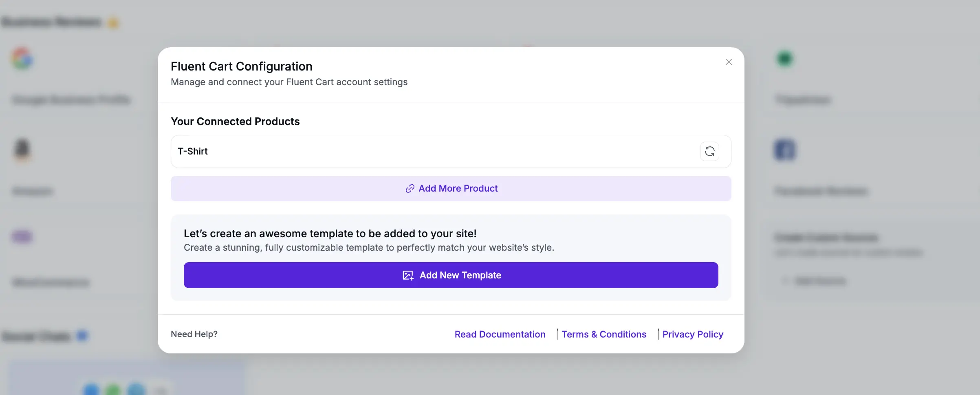The width and height of the screenshot is (980, 395).
Task: Select the T-Shirt connected product row
Action: point(432,151)
